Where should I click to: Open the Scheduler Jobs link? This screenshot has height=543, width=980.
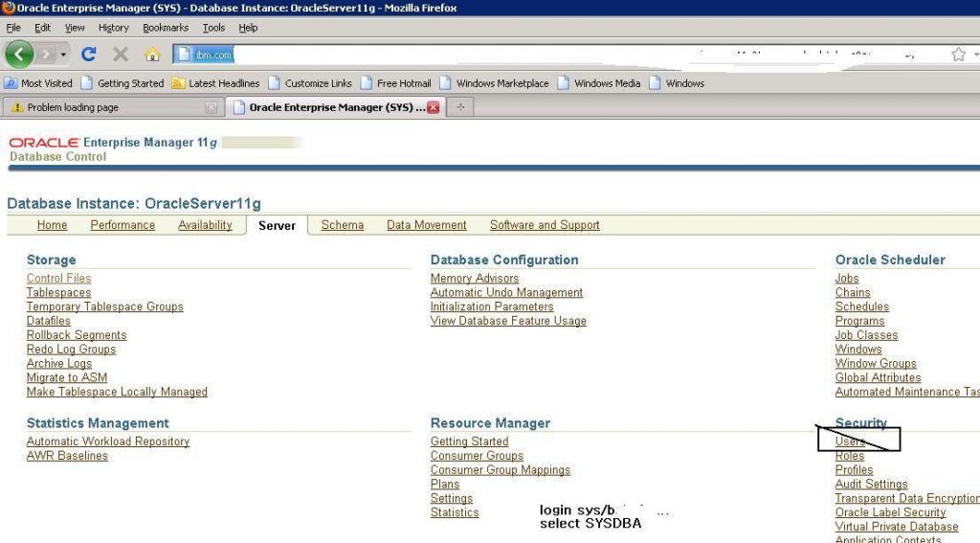tap(847, 279)
